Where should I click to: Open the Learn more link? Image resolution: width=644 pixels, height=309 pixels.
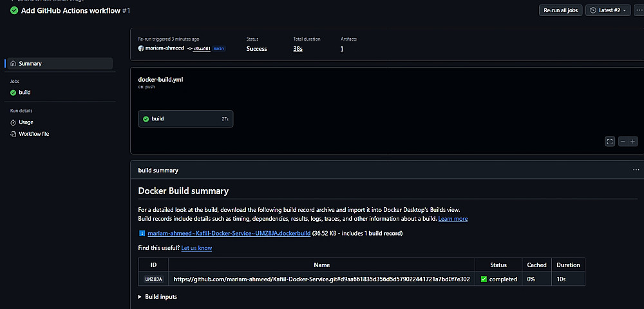pos(453,219)
